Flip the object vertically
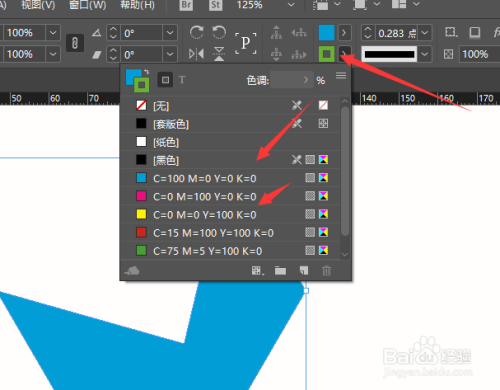The height and width of the screenshot is (390, 500). [219, 54]
